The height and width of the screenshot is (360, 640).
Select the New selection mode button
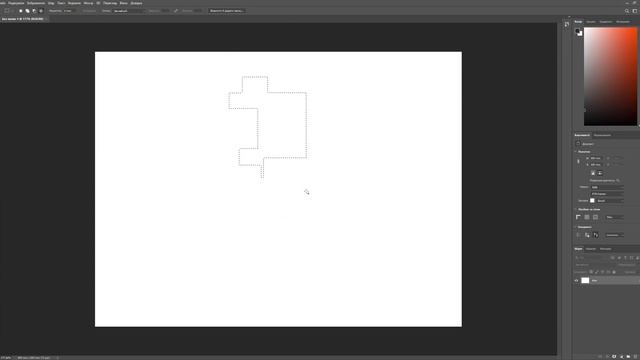(x=21, y=11)
